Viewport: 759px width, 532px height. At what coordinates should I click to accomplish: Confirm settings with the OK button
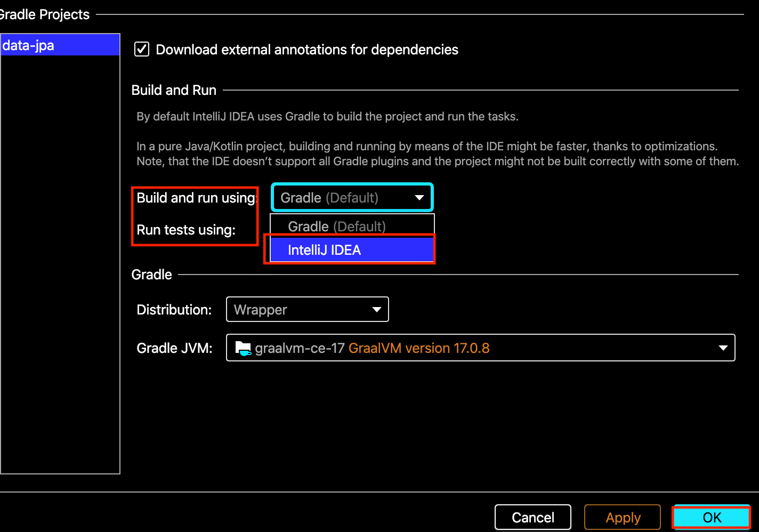point(712,517)
